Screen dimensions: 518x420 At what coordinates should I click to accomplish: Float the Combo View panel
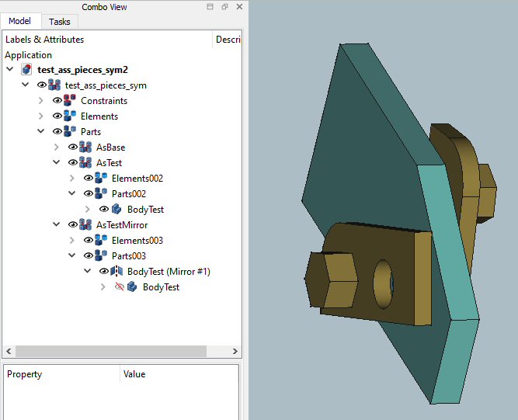click(x=224, y=7)
